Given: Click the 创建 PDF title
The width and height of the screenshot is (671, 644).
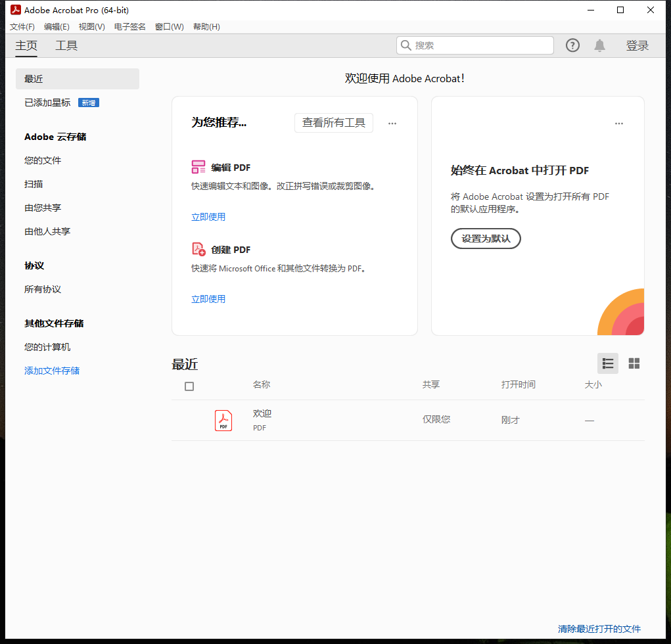Looking at the screenshot, I should (x=231, y=250).
